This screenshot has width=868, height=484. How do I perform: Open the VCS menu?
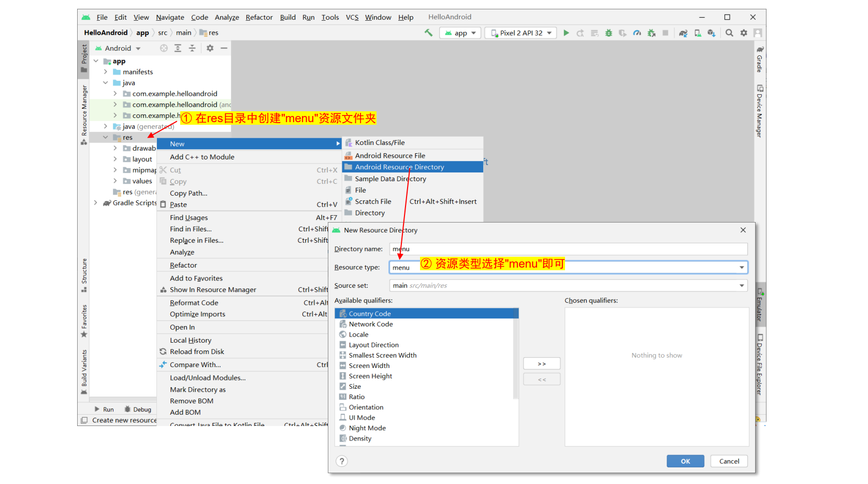(352, 17)
